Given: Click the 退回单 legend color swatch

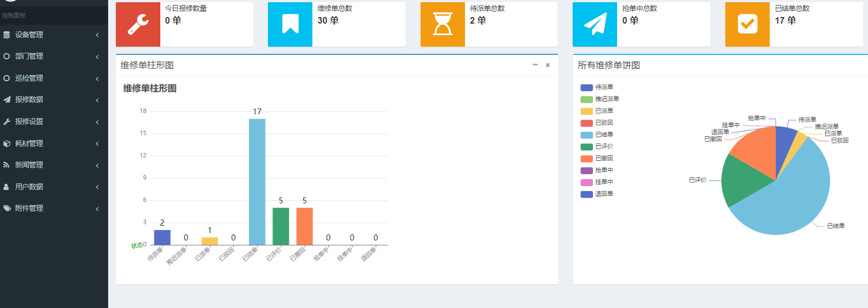Looking at the screenshot, I should 587,194.
